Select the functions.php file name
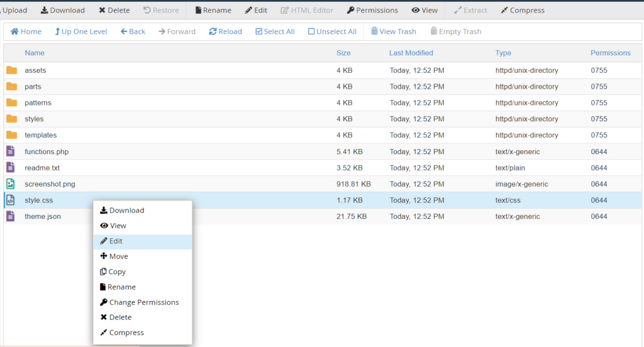 point(47,151)
